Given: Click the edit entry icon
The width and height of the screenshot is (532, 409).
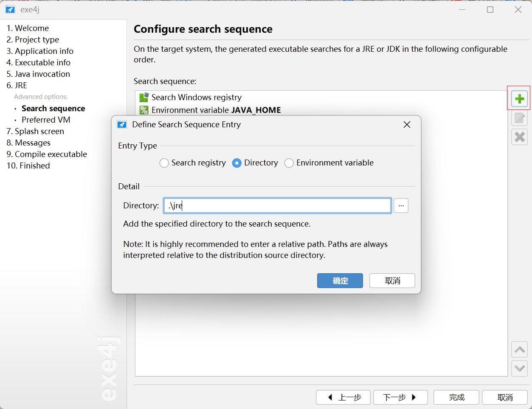Looking at the screenshot, I should point(519,118).
